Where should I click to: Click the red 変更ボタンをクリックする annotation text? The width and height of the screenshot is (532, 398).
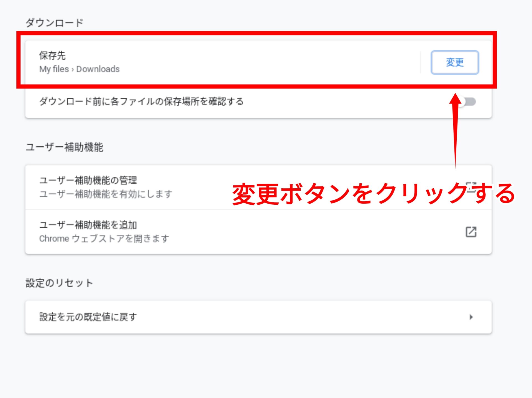point(374,194)
